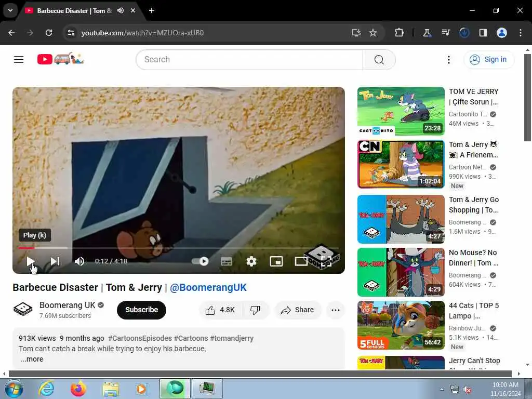Open browser profile avatar
Image resolution: width=532 pixels, height=399 pixels.
[x=502, y=33]
